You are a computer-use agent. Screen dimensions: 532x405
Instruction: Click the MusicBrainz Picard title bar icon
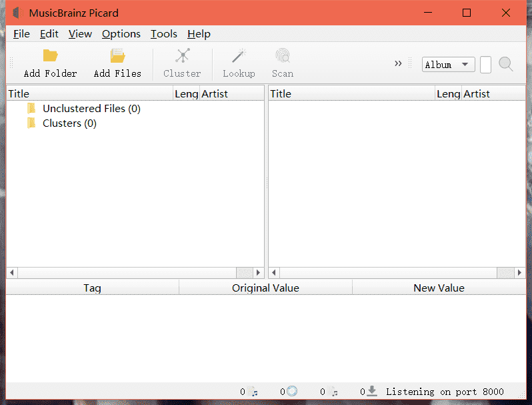[17, 13]
